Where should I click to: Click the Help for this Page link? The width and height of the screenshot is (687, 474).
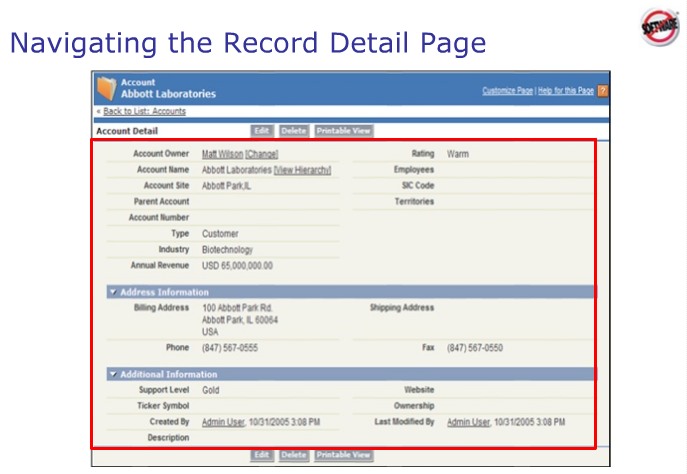click(566, 91)
